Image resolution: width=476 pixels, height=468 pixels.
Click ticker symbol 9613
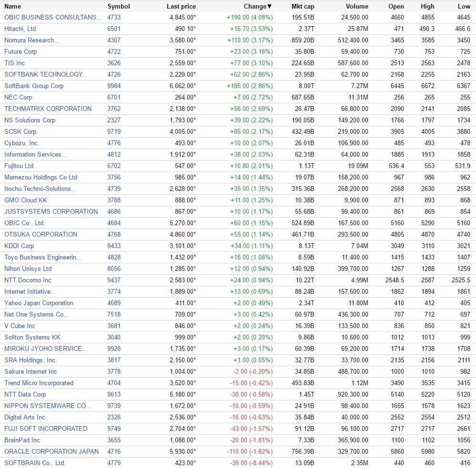click(x=114, y=394)
